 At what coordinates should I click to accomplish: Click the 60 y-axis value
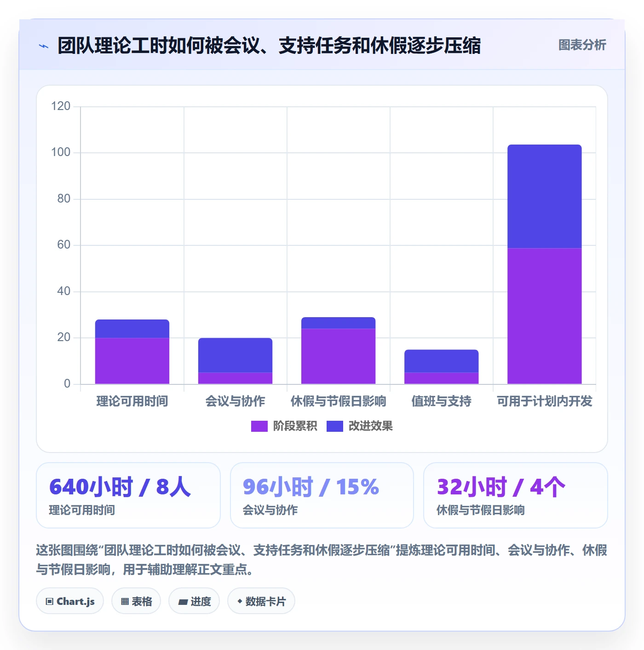(63, 245)
